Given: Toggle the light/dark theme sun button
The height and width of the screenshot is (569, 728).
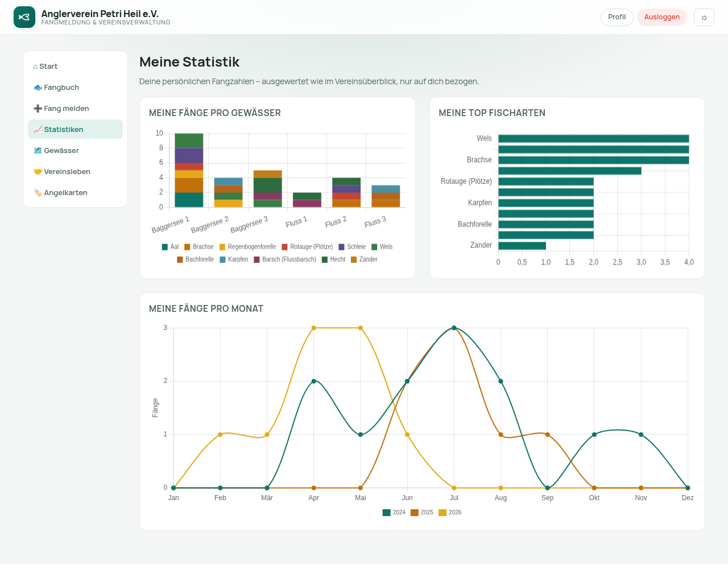Looking at the screenshot, I should pos(704,17).
